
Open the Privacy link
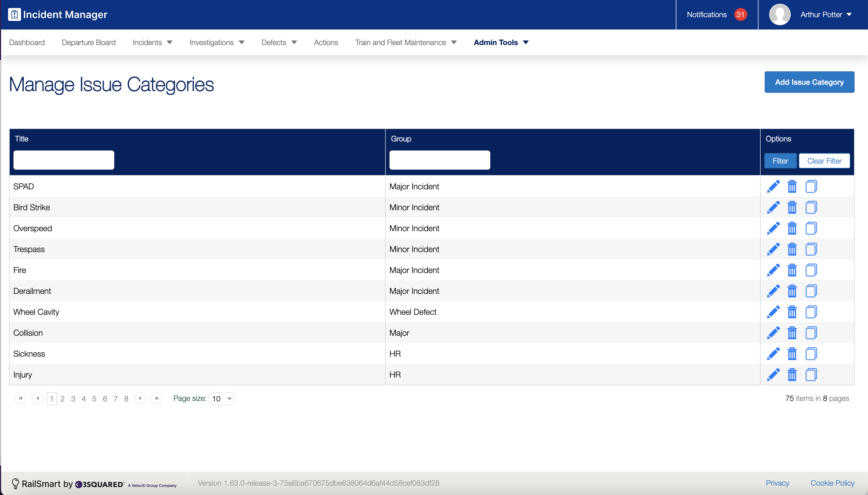[x=777, y=483]
